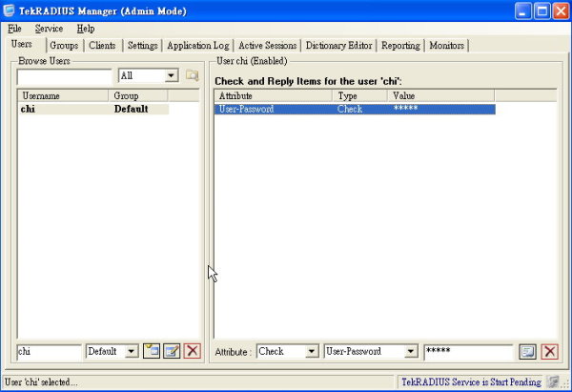This screenshot has width=572, height=392.
Task: Click the add/update attribute icon
Action: (x=527, y=352)
